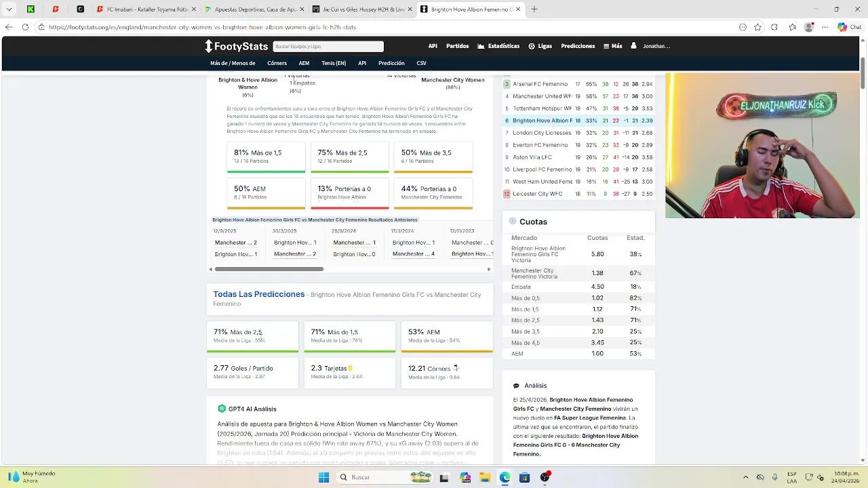Image resolution: width=868 pixels, height=488 pixels.
Task: Click the yellow card icon by Tarjetas
Action: (x=351, y=368)
